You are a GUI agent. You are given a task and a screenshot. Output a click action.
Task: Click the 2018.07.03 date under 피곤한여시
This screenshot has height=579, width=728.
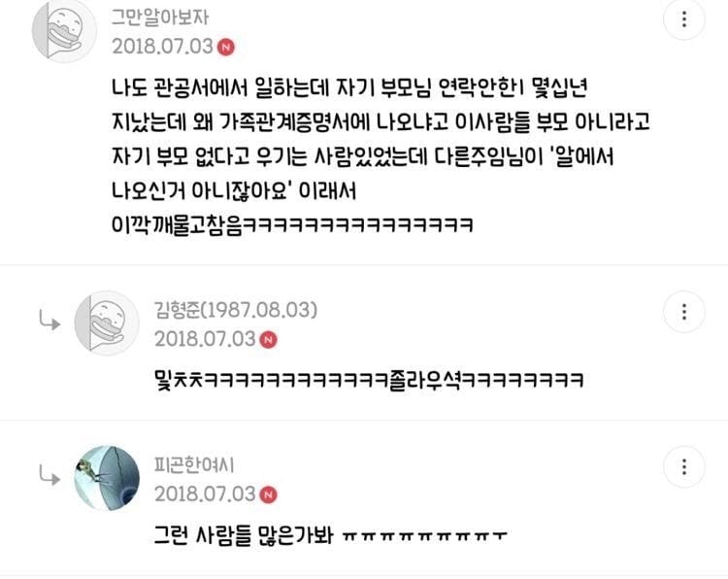click(x=205, y=494)
